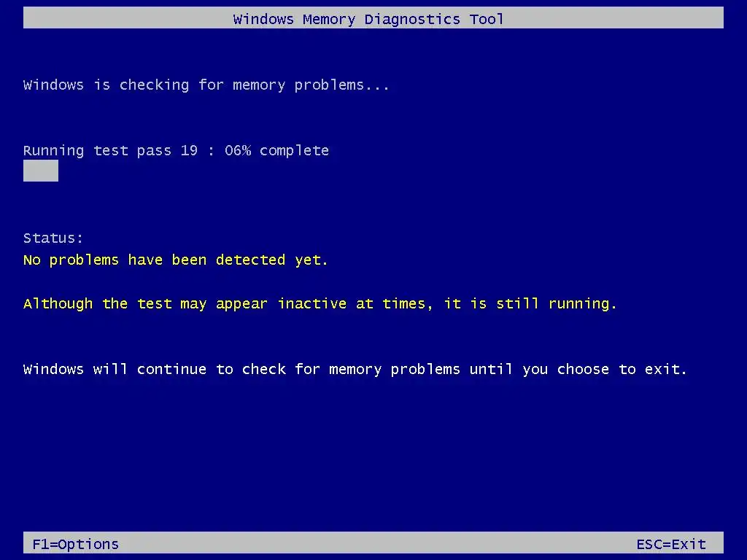747x560 pixels.
Task: Click 'Windows is checking for memory problems...'
Action: [x=206, y=85]
